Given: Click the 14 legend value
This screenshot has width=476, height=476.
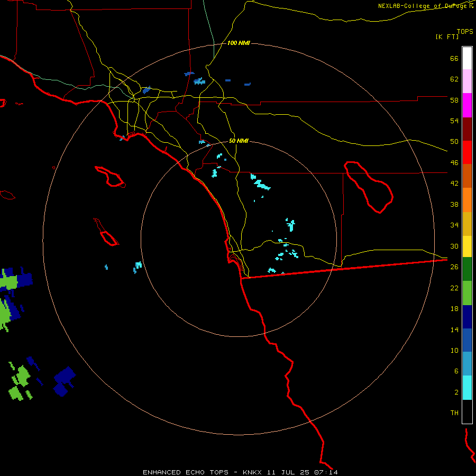Looking at the screenshot, I should coord(454,329).
